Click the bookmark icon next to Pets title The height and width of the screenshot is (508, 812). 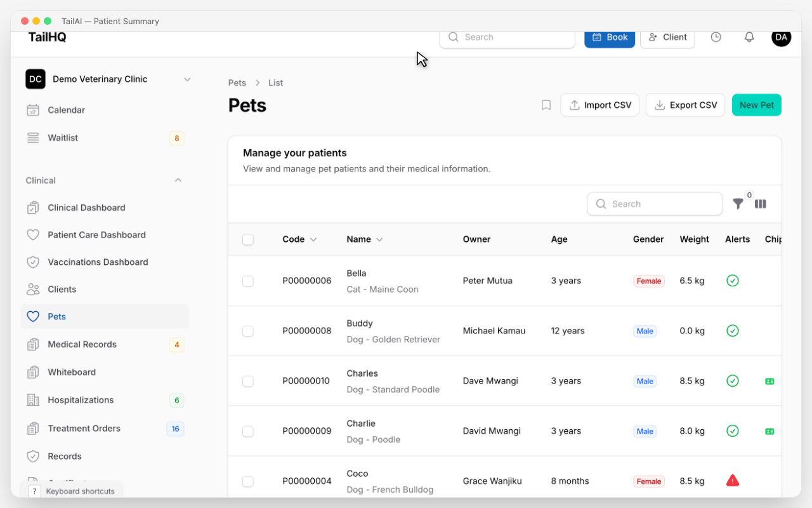point(546,105)
